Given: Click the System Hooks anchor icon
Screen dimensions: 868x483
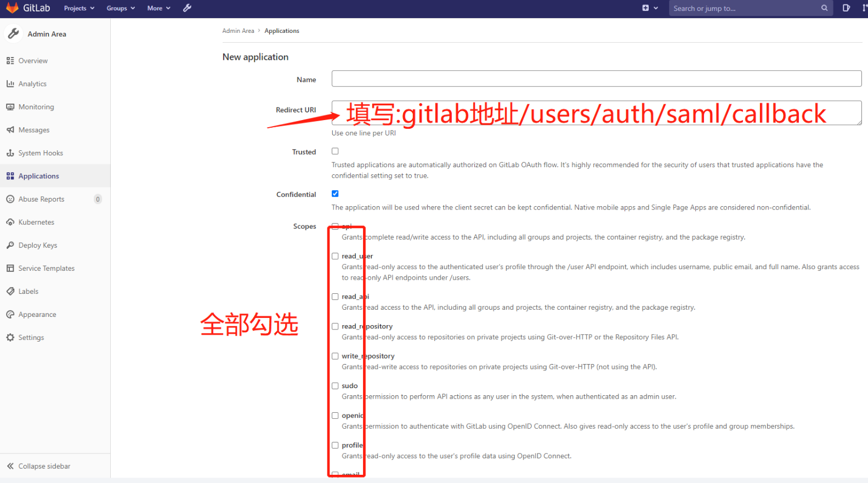Looking at the screenshot, I should tap(10, 153).
